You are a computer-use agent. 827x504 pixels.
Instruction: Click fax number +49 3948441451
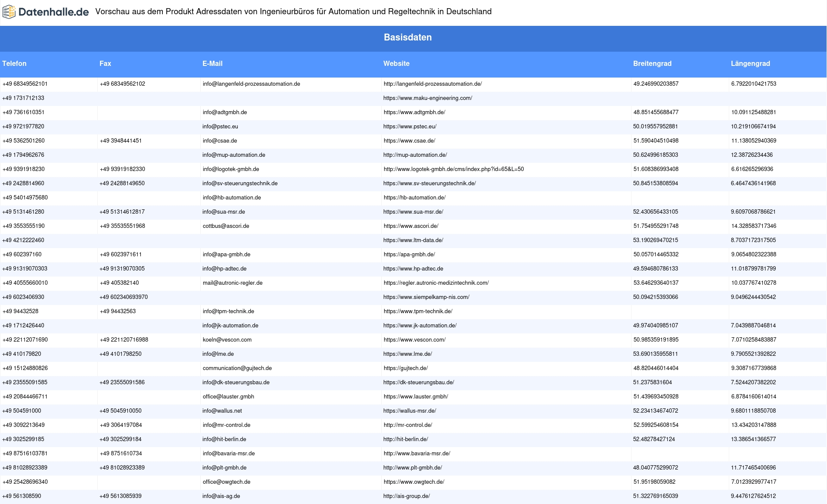121,141
